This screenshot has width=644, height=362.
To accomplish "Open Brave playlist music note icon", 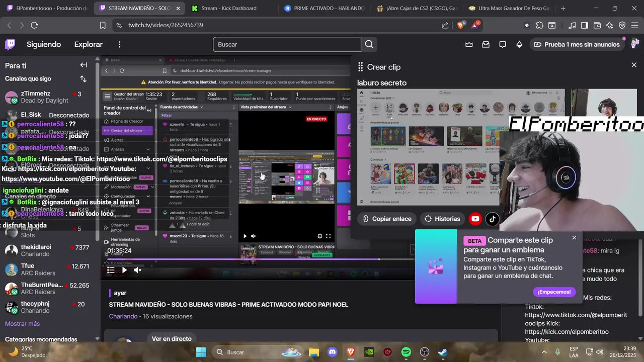I will (x=572, y=25).
